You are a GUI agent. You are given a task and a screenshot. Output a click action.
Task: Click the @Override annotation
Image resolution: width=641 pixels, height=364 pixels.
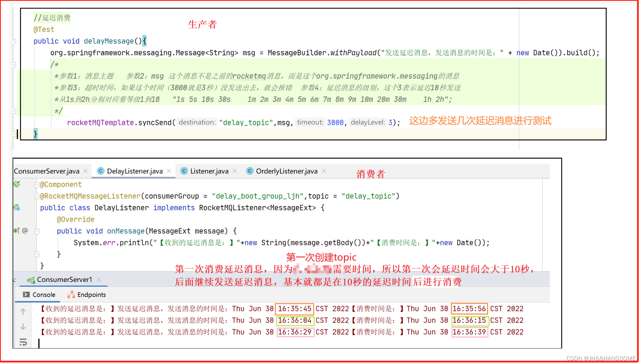tap(76, 219)
